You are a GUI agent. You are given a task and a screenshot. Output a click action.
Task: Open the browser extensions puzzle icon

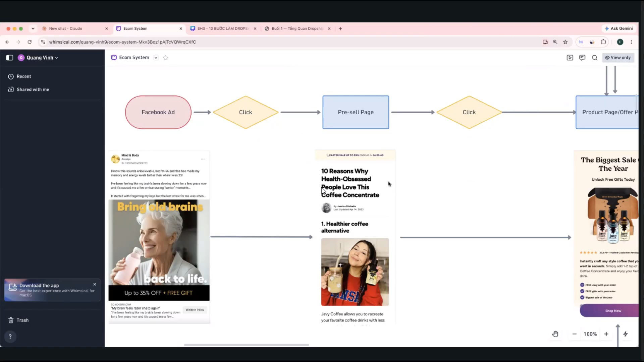(603, 42)
